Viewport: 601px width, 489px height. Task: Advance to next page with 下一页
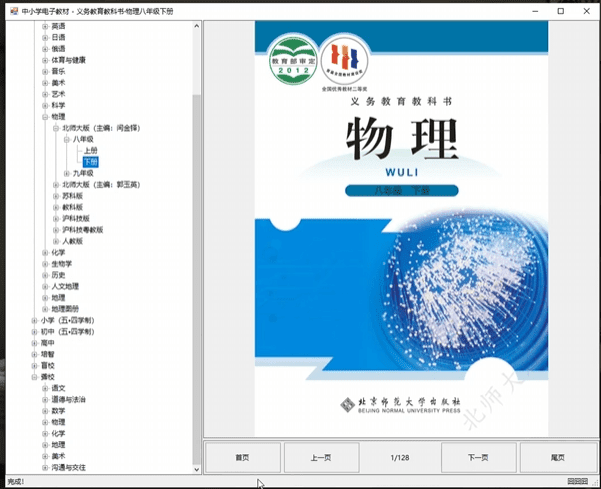478,457
